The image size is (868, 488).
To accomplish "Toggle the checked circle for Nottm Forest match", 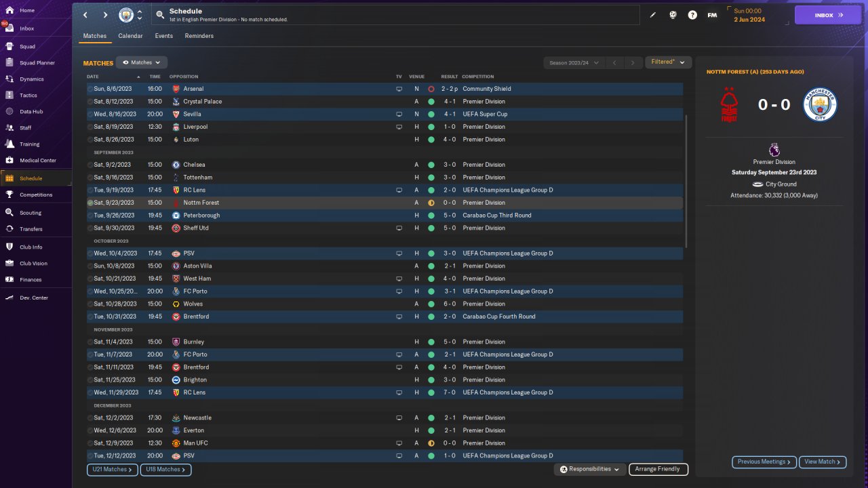I will coord(90,203).
